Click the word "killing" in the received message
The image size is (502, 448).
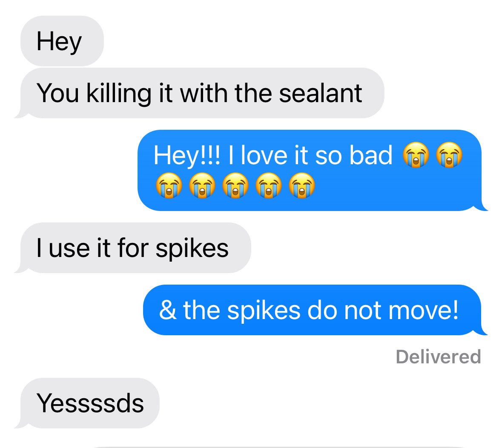click(x=118, y=93)
